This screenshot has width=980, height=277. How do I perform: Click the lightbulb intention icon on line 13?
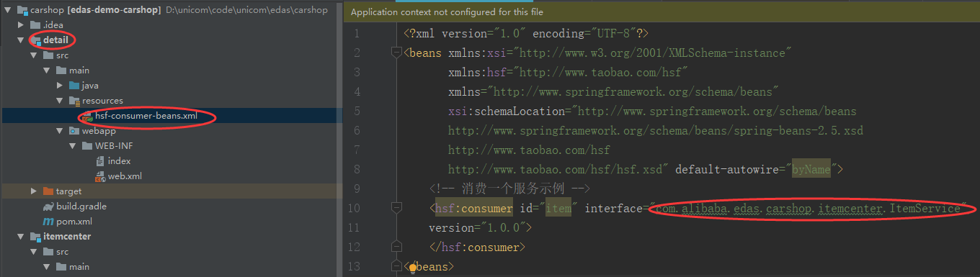[413, 268]
